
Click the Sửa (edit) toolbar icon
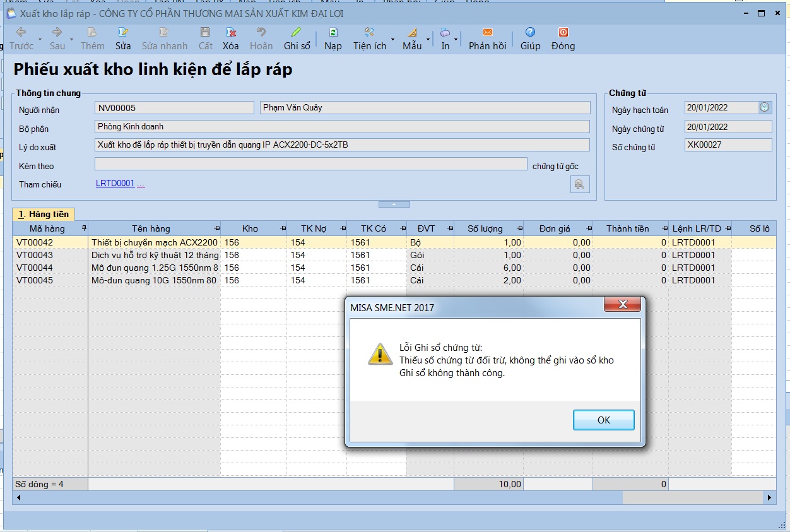coord(123,32)
